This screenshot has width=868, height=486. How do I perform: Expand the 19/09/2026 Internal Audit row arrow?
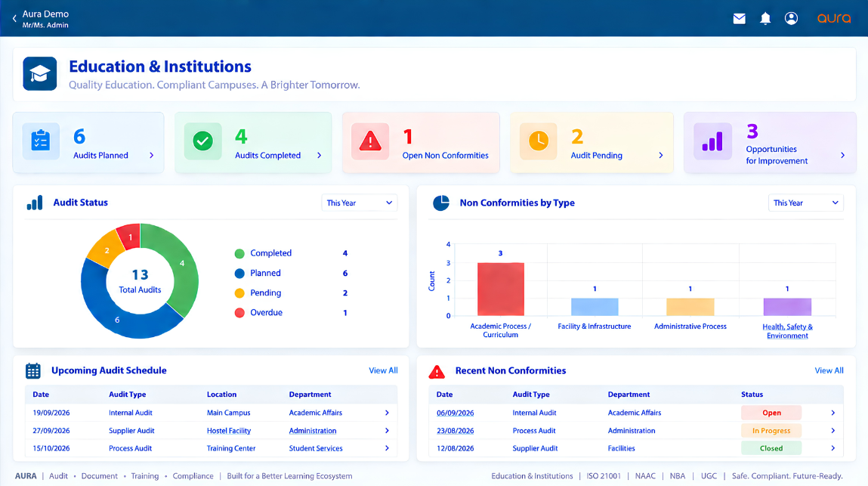pyautogui.click(x=387, y=413)
